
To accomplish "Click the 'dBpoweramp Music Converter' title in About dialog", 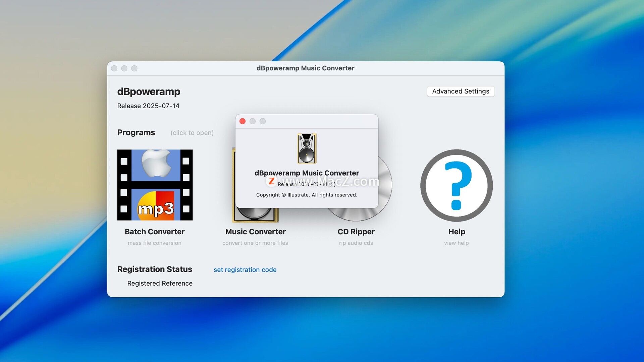I will 307,173.
